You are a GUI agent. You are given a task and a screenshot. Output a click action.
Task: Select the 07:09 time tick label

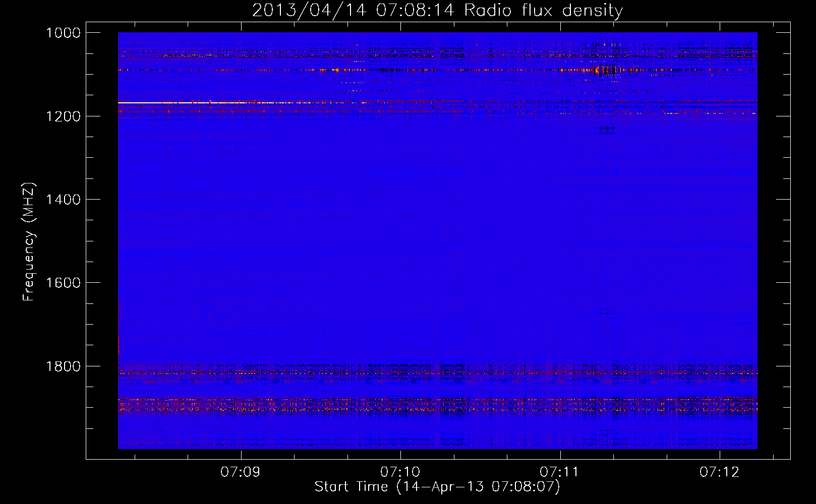[241, 472]
